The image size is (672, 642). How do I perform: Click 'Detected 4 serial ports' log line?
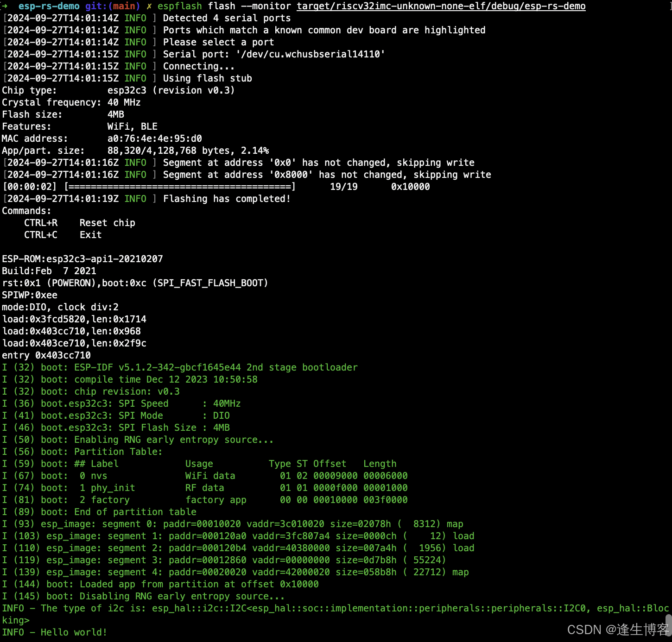coord(227,18)
